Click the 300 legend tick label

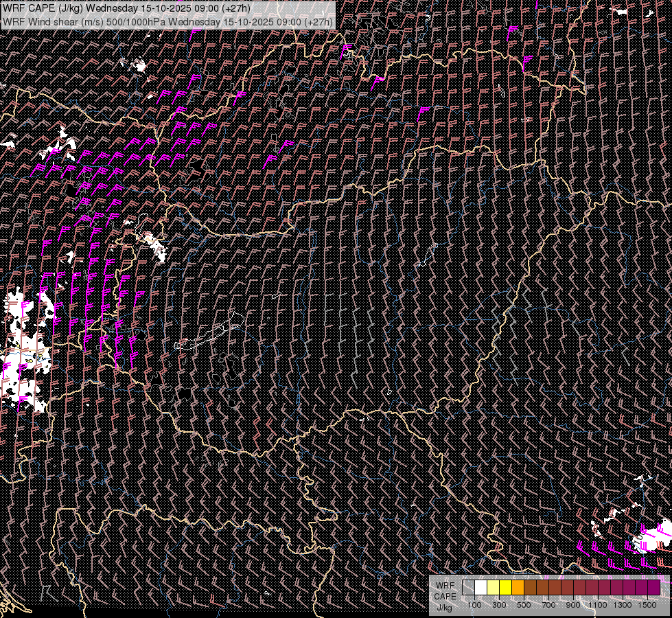pos(499,605)
